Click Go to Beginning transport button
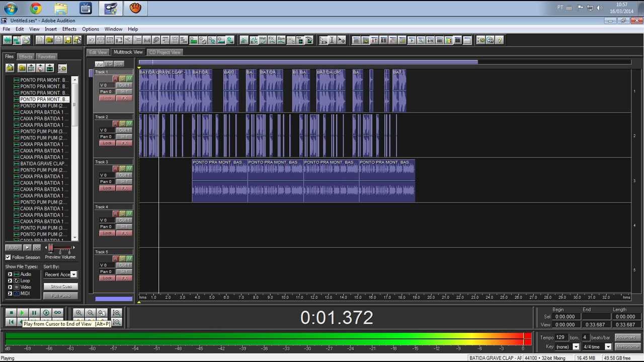This screenshot has height=362, width=644. click(x=11, y=322)
